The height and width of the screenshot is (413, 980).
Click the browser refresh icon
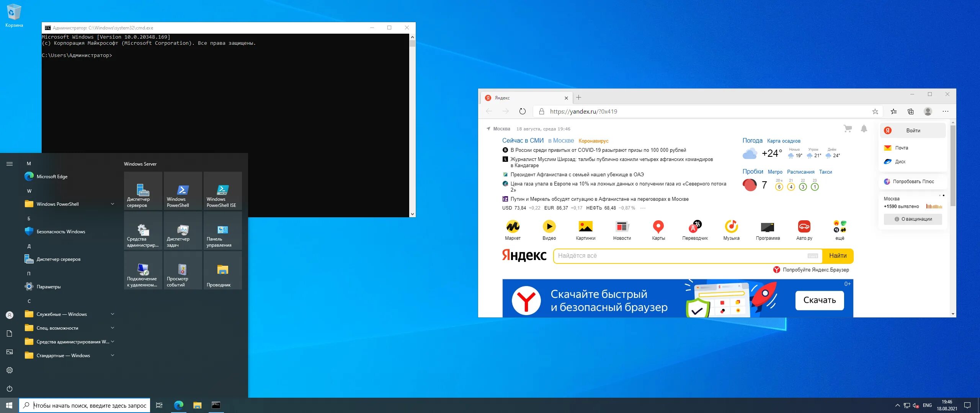click(523, 111)
